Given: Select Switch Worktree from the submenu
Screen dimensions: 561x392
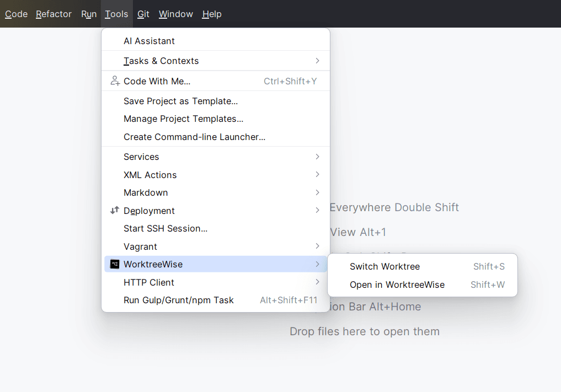Looking at the screenshot, I should click(384, 266).
